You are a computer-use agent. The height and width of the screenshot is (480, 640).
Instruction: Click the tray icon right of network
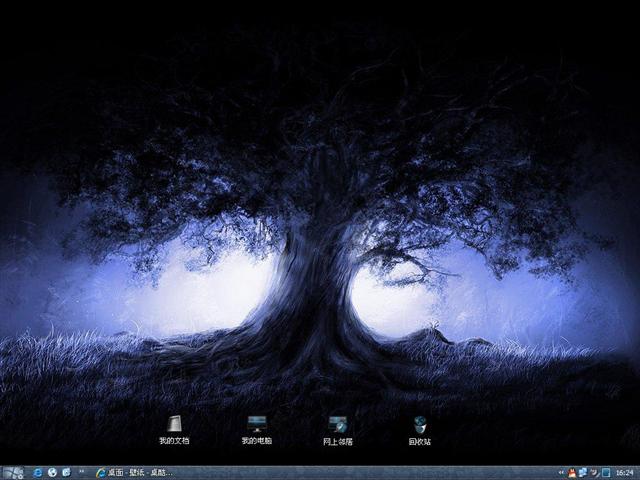pos(594,472)
